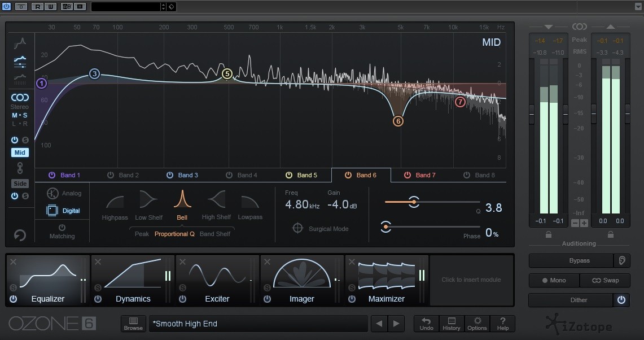Toggle Band 2 power
Image resolution: width=644 pixels, height=340 pixels.
point(111,175)
